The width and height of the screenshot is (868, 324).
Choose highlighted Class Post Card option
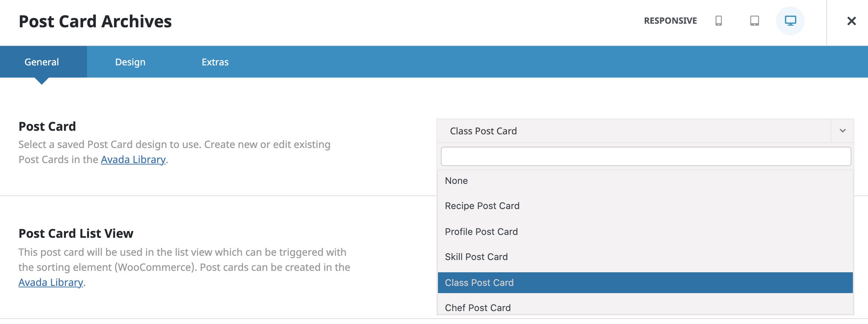645,283
